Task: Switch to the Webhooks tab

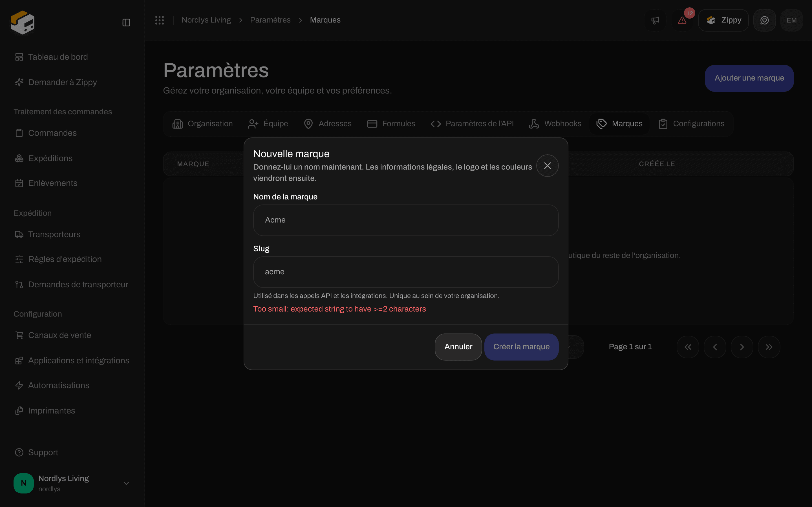Action: [555, 124]
